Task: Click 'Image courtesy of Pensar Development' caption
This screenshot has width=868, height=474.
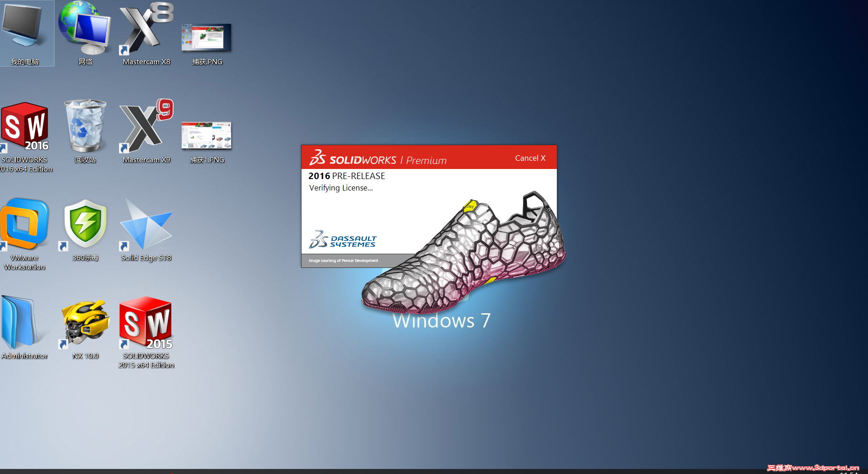Action: tap(343, 261)
